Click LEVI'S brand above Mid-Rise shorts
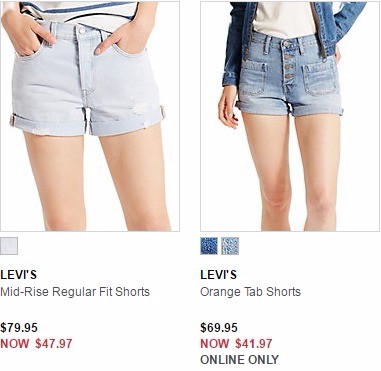381x371 pixels. coord(19,275)
